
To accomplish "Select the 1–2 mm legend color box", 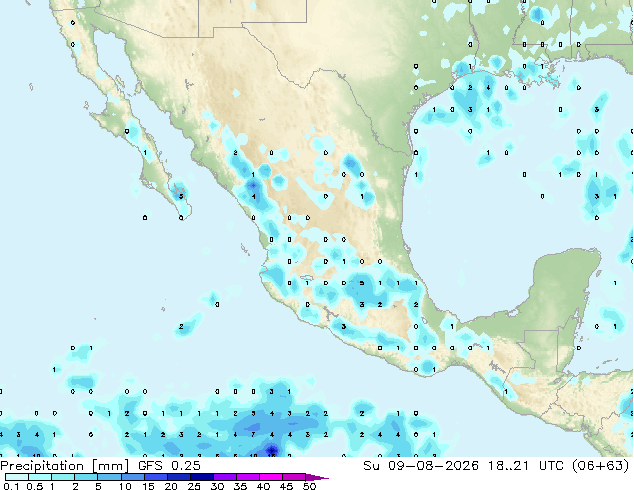I will click(x=63, y=477).
